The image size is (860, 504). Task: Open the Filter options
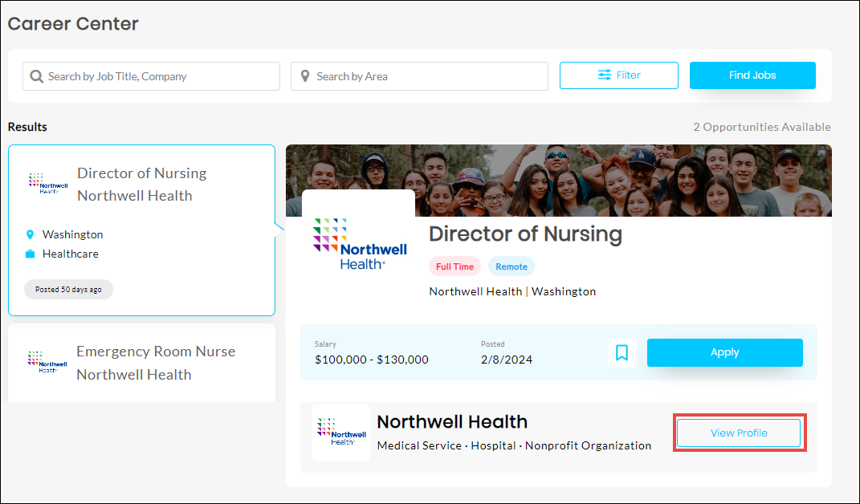click(618, 75)
